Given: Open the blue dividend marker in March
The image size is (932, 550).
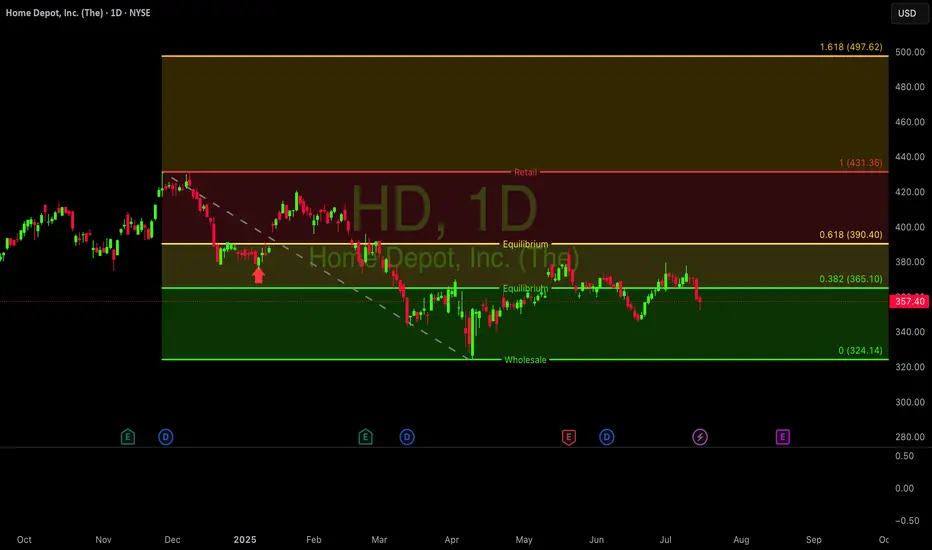Looking at the screenshot, I should [407, 437].
